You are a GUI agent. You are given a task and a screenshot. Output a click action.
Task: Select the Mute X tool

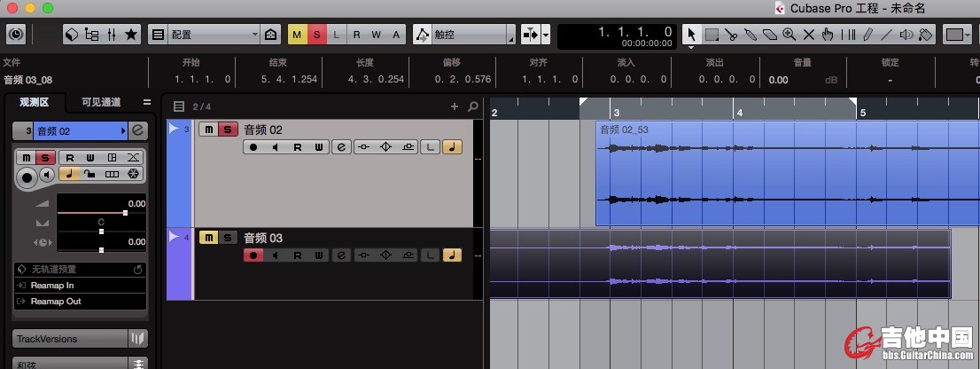coord(808,35)
